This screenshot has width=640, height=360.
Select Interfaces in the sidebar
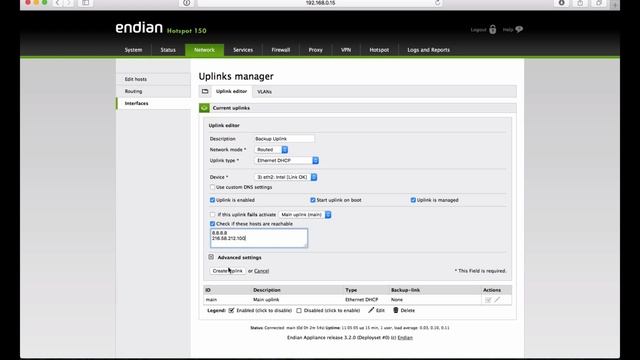coord(153,103)
